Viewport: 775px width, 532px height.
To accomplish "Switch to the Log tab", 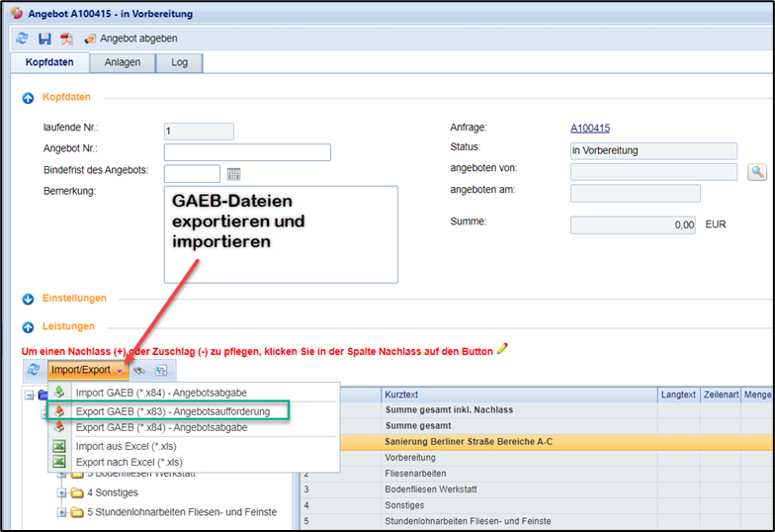I will coord(179,62).
